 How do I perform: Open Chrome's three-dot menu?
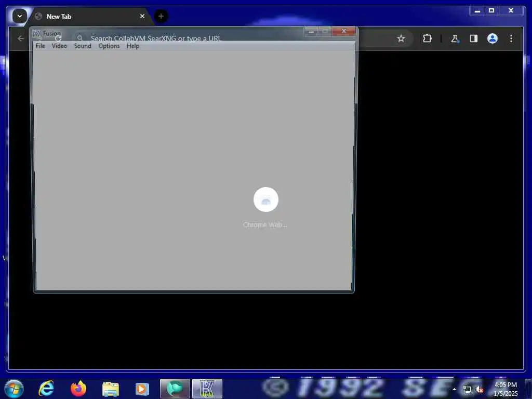(x=511, y=38)
